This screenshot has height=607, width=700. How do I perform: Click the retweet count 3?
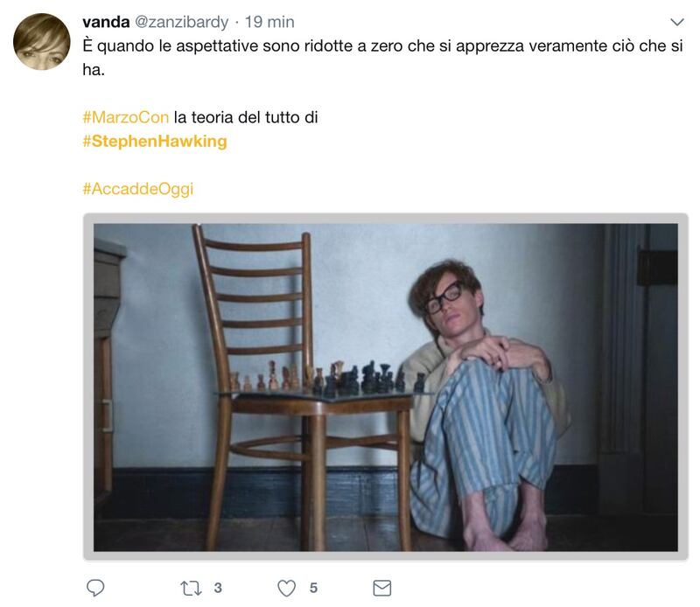tap(218, 588)
